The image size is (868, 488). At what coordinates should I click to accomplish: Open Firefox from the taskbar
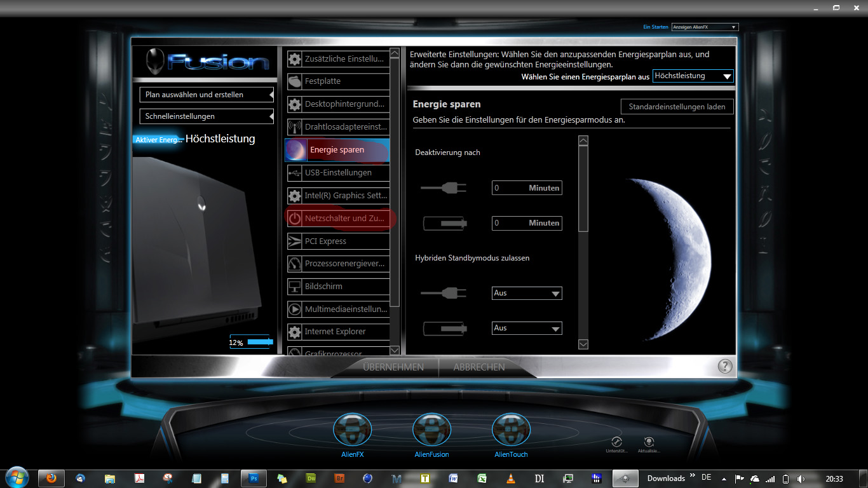coord(51,478)
